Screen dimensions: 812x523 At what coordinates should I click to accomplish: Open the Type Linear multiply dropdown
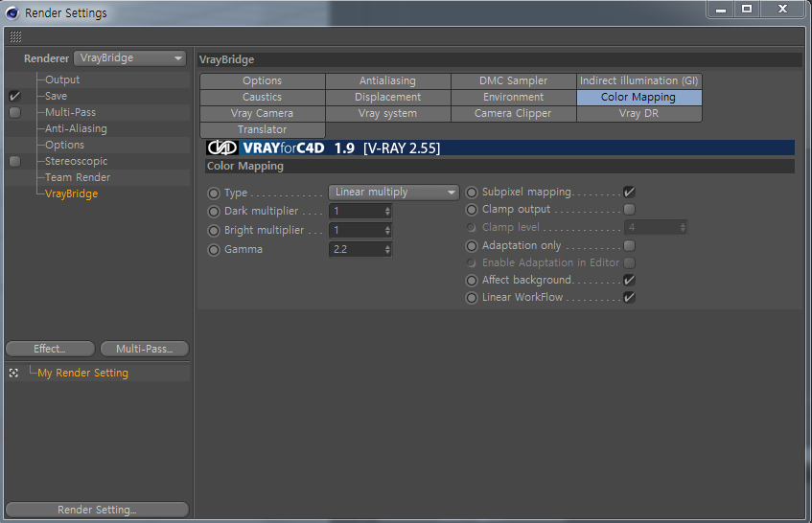[394, 193]
